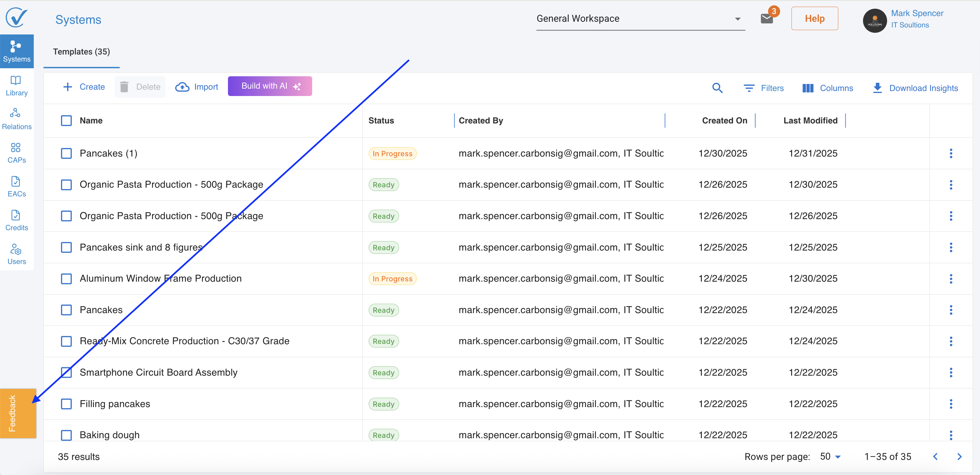Open the three-dot menu for Pancakes (1)

[951, 154]
